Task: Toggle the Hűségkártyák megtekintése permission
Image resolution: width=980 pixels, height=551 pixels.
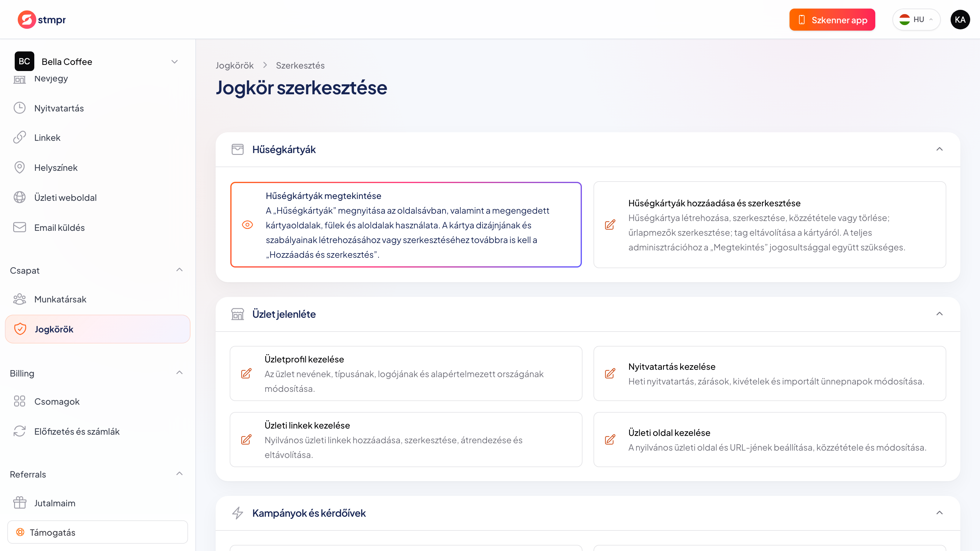Action: pos(406,225)
